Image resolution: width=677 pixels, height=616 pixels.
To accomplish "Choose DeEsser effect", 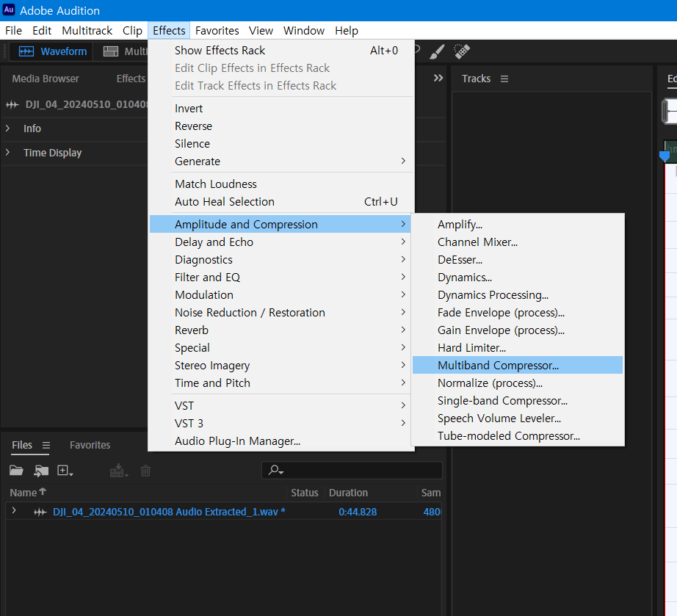I will [x=518, y=260].
